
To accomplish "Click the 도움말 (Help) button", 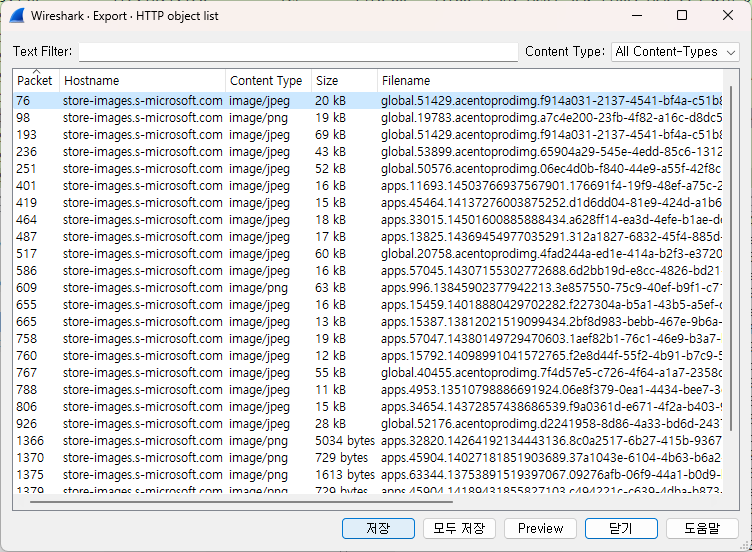I will (x=702, y=529).
